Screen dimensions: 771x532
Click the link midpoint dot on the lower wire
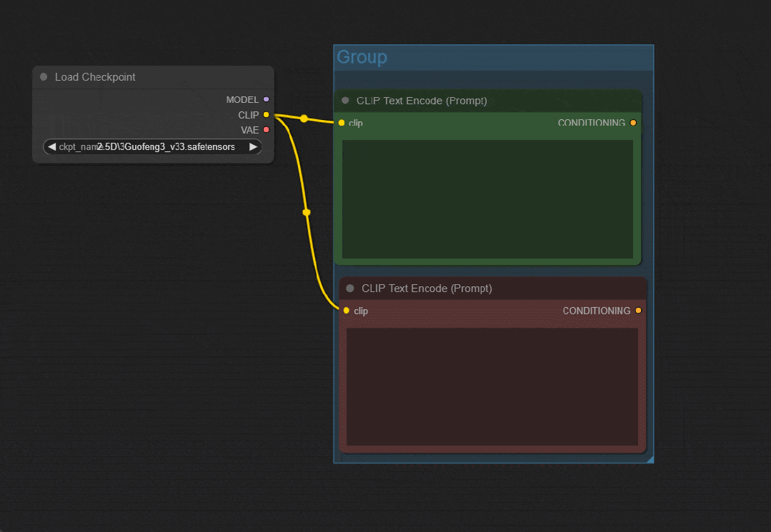pos(307,212)
